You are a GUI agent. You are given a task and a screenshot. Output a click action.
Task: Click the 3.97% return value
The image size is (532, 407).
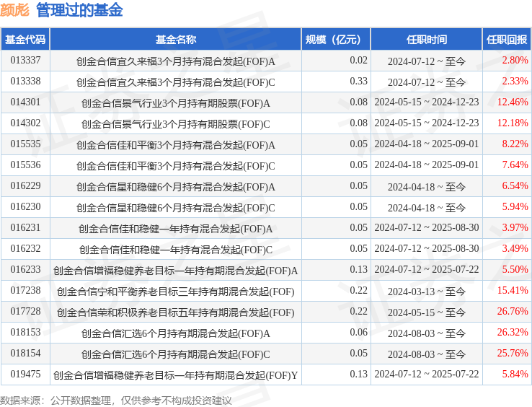pos(515,227)
